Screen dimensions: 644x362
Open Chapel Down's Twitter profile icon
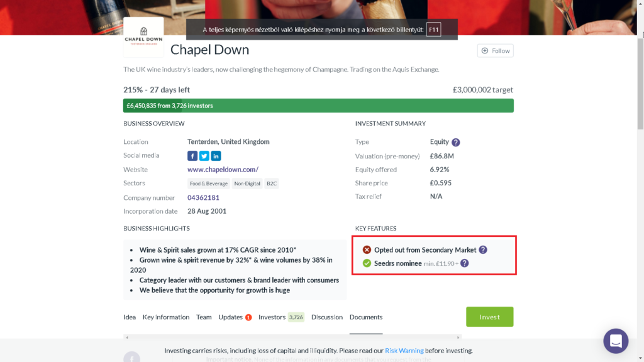[204, 156]
